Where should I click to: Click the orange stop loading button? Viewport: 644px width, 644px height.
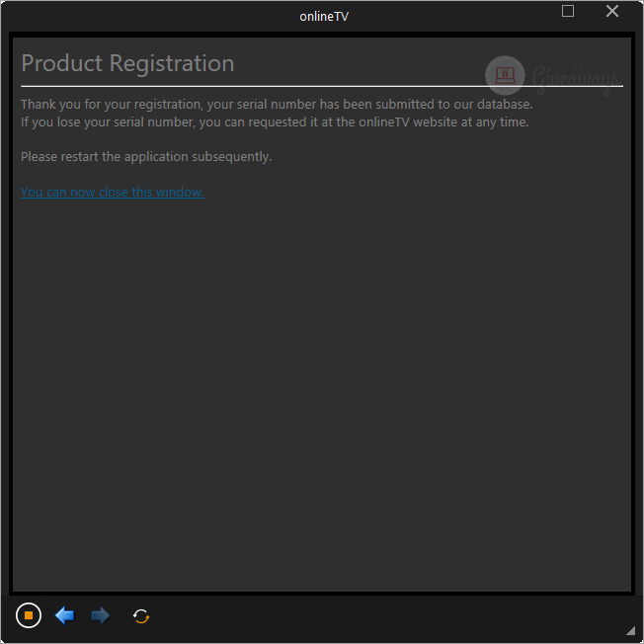[x=29, y=615]
